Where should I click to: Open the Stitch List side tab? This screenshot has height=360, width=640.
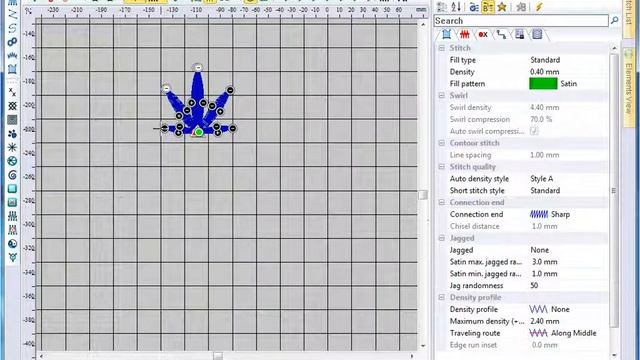[629, 18]
